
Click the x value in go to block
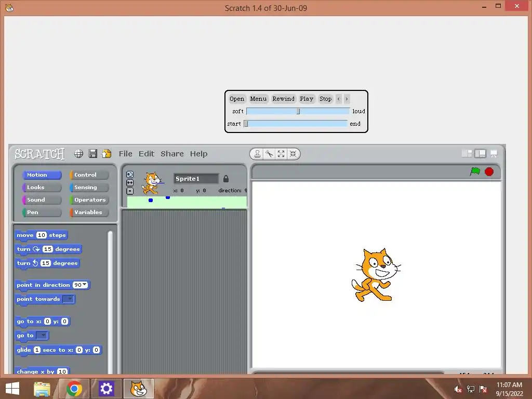point(47,321)
